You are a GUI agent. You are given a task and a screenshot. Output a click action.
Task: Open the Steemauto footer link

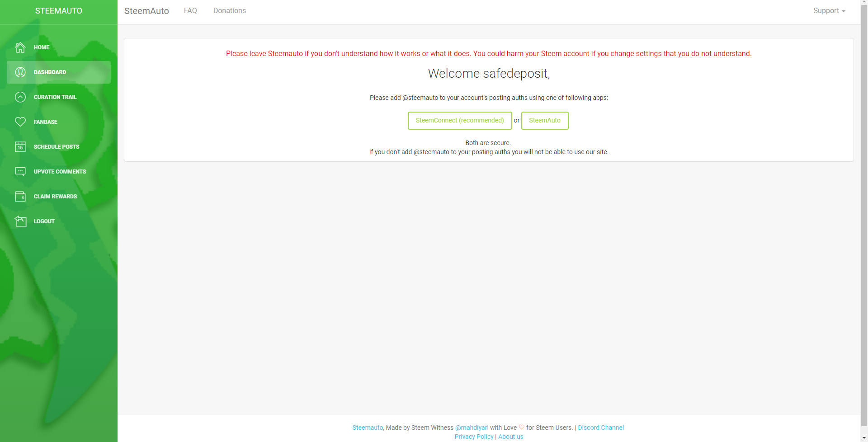coord(368,428)
